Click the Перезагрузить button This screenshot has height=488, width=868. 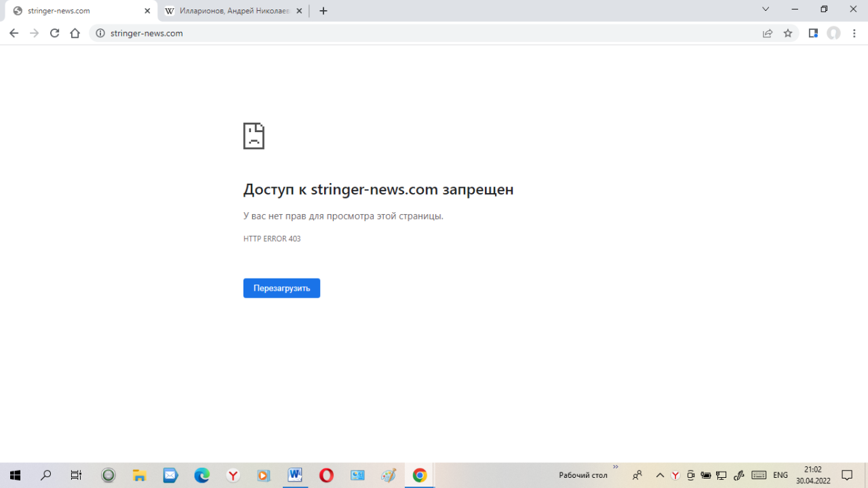click(281, 288)
